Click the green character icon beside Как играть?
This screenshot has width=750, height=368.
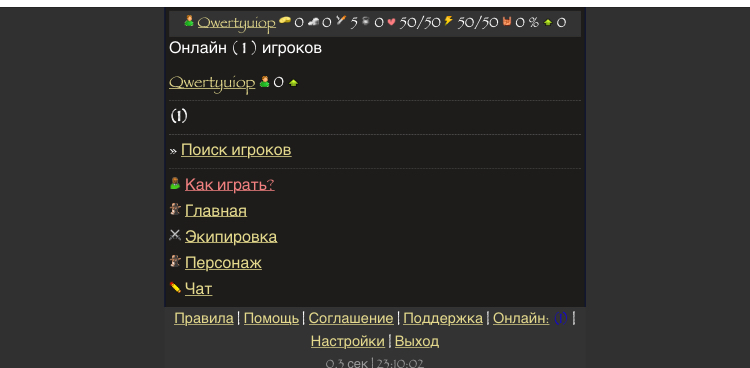(x=175, y=183)
